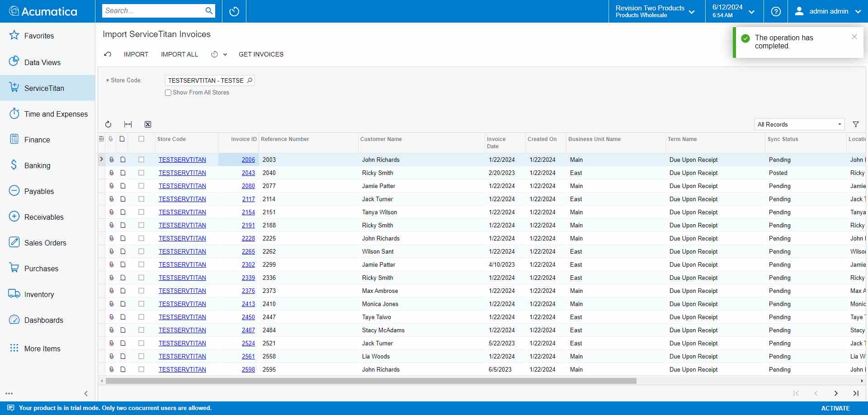Check the row for invoice 2117
Image resolution: width=868 pixels, height=415 pixels.
(x=142, y=199)
